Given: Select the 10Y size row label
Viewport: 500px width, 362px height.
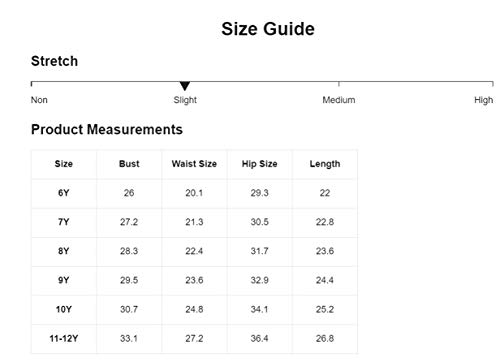Looking at the screenshot, I should tap(64, 309).
